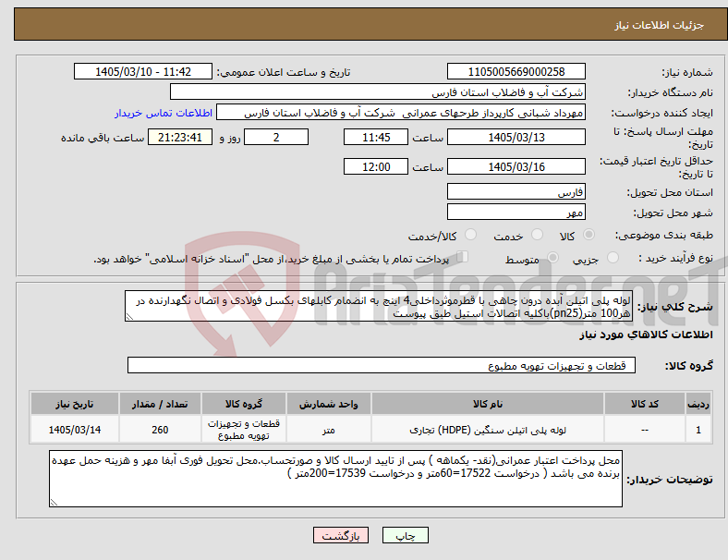This screenshot has height=560, width=728.
Task: Click the کد کالا column header
Action: (x=645, y=404)
